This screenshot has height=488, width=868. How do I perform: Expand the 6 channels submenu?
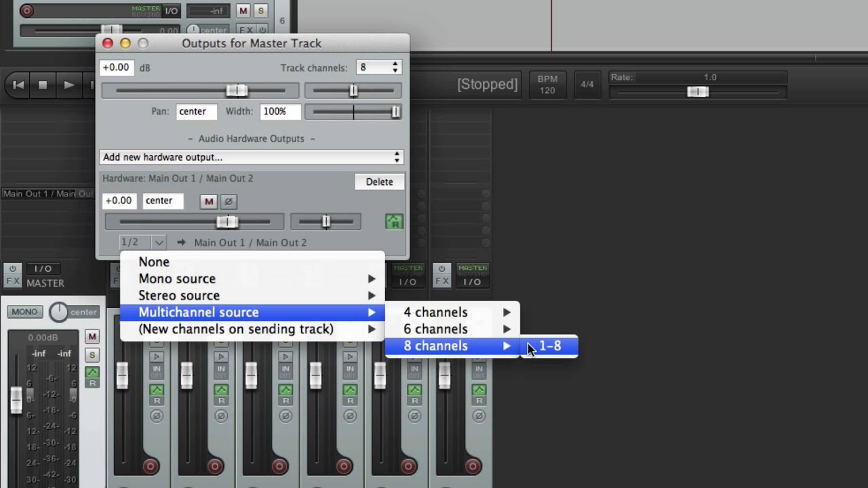[452, 329]
